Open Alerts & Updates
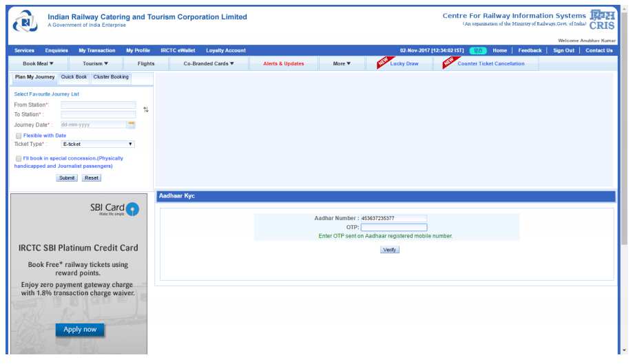Image resolution: width=644 pixels, height=364 pixels. pyautogui.click(x=283, y=63)
